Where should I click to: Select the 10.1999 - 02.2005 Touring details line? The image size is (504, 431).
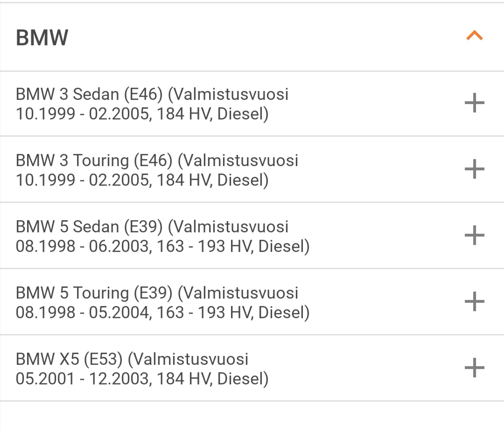(x=142, y=180)
